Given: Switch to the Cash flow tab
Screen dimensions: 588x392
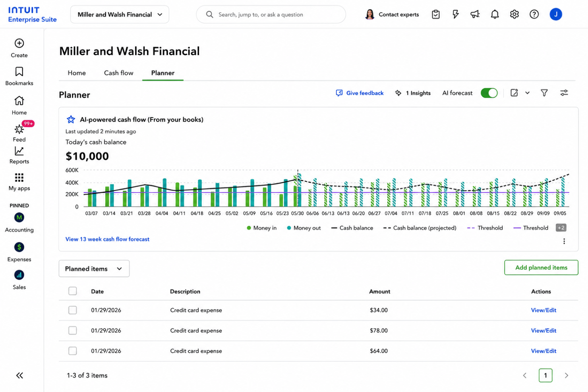Looking at the screenshot, I should click(118, 73).
